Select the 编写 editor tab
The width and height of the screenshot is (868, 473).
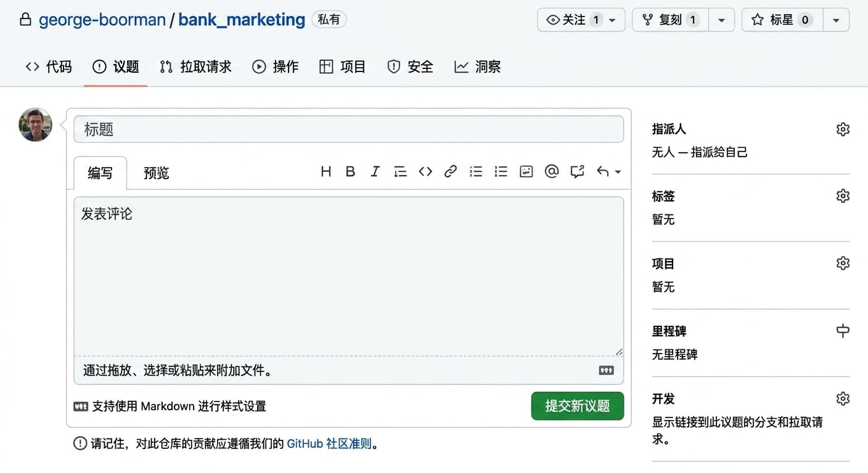pyautogui.click(x=100, y=173)
